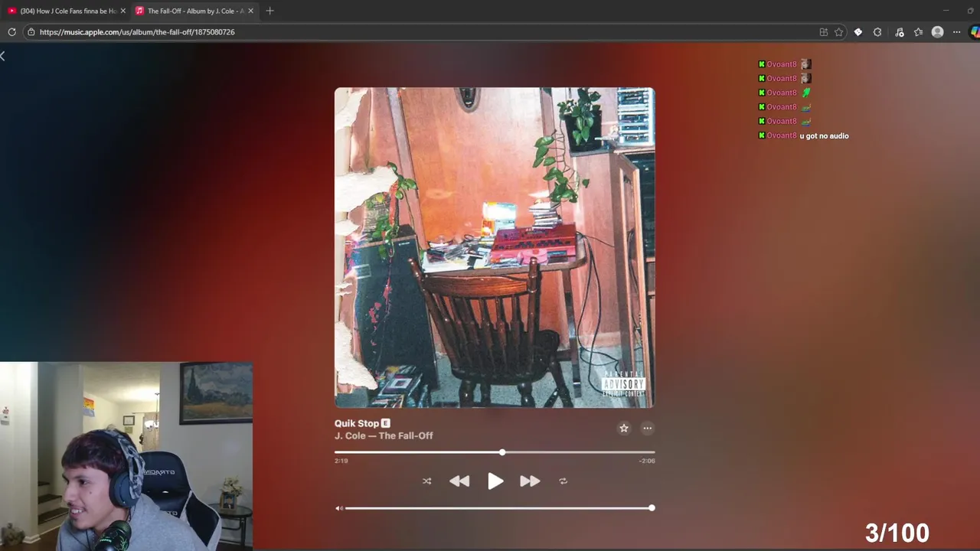The height and width of the screenshot is (551, 980).
Task: View site information lock icon
Action: (31, 32)
